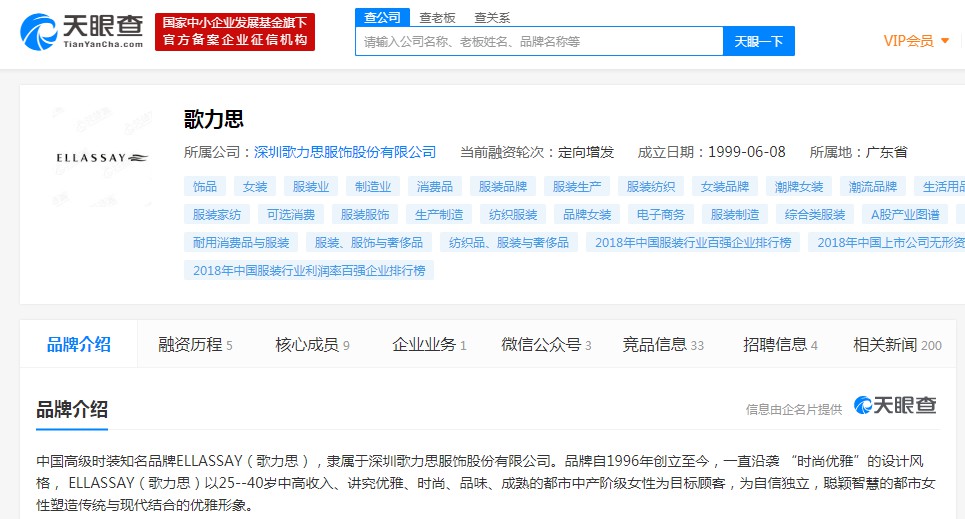
Task: Click the A股产业图谱 tag
Action: coord(905,214)
